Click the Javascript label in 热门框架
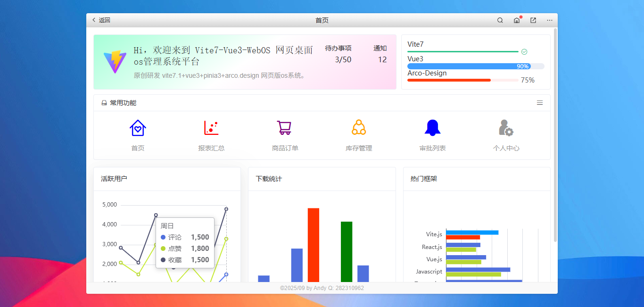This screenshot has height=307, width=644. click(429, 272)
